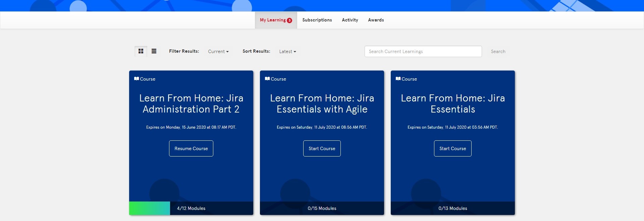This screenshot has width=644, height=221.
Task: Click book icon on Jira Essentials card
Action: tap(398, 79)
